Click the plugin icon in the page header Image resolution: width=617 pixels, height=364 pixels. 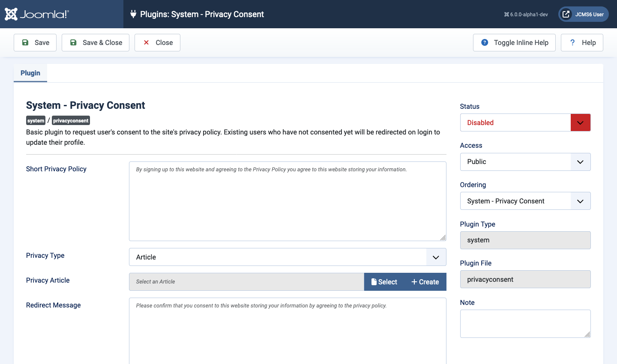[133, 14]
